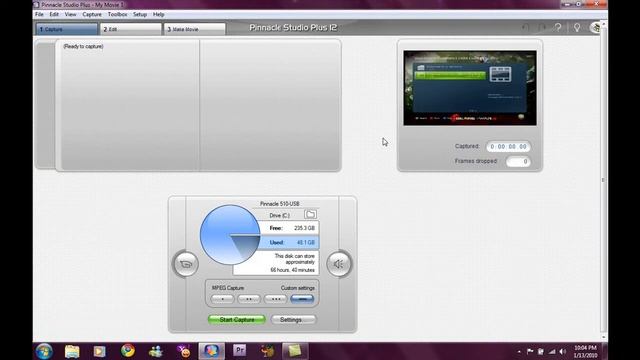Switch to the 1 Capture tab
Image resolution: width=640 pixels, height=360 pixels.
point(67,29)
